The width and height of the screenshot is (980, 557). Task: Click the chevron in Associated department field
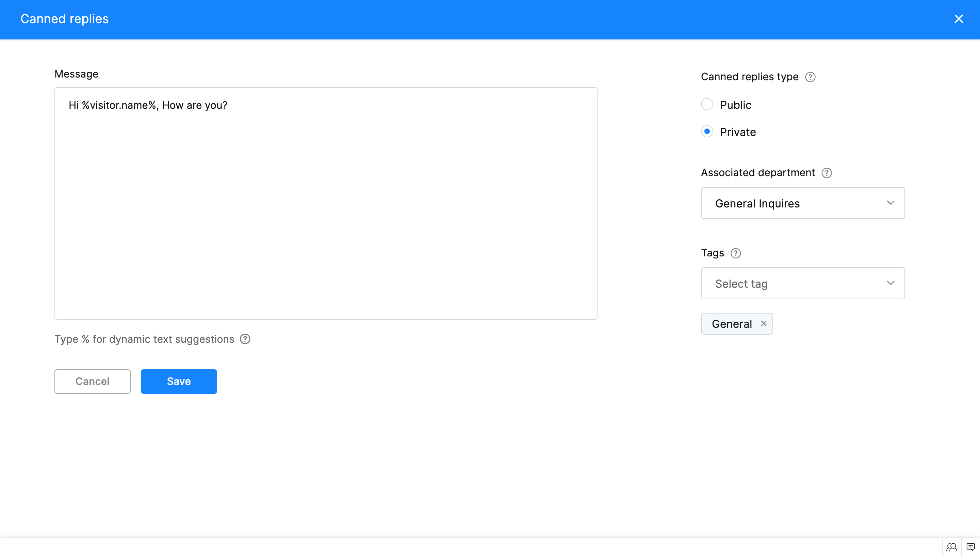click(x=891, y=203)
